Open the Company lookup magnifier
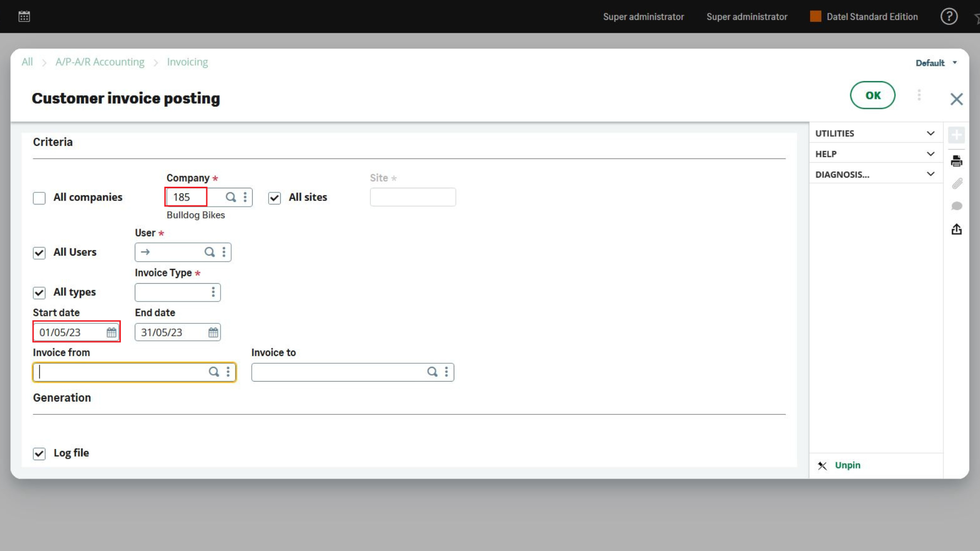The width and height of the screenshot is (980, 551). tap(230, 197)
